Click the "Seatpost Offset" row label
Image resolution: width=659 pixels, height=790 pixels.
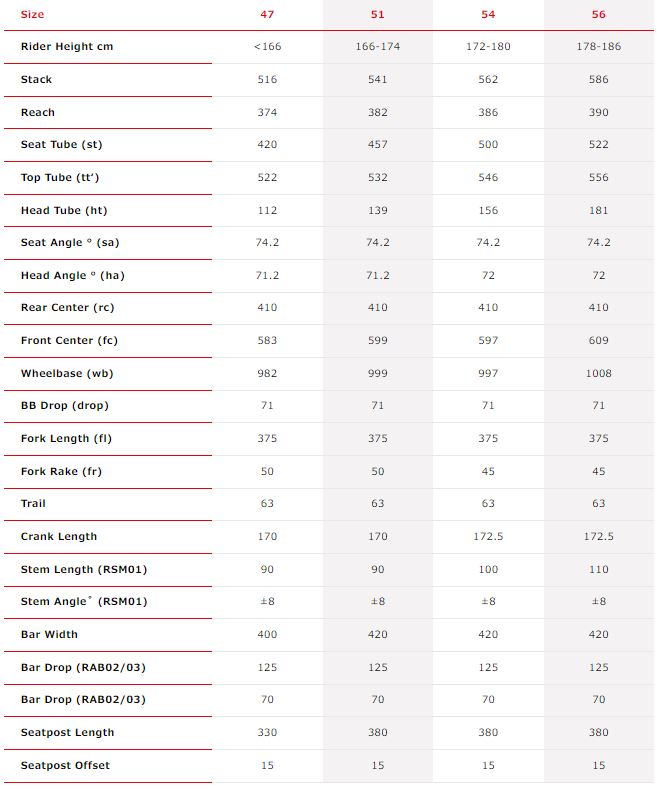click(65, 765)
